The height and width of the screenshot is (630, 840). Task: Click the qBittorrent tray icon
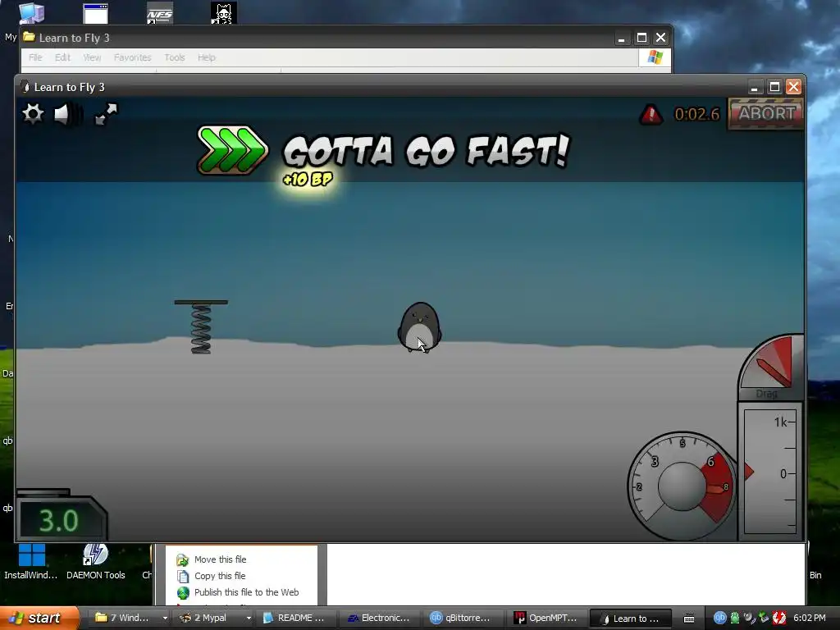click(719, 618)
